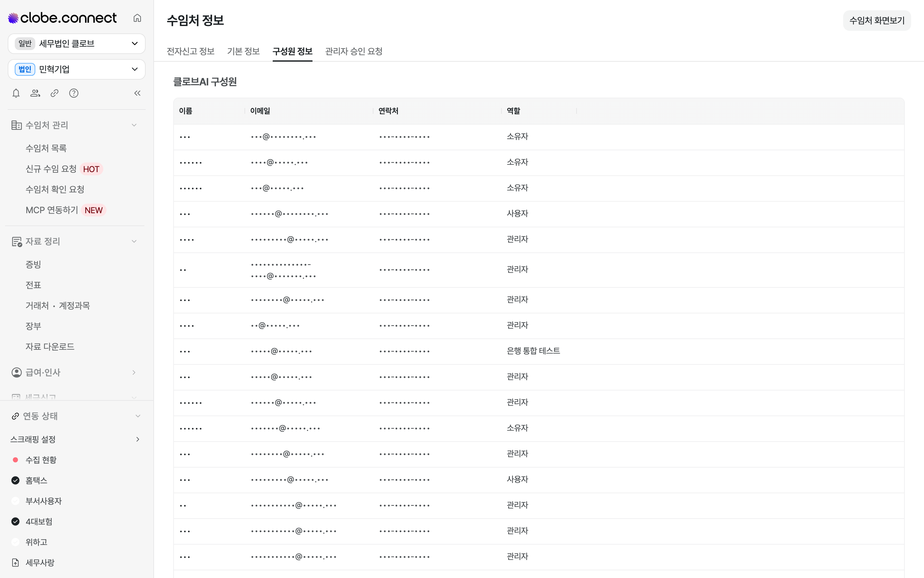
Task: Collapse the 수임처 관리 section chevron
Action: click(134, 125)
